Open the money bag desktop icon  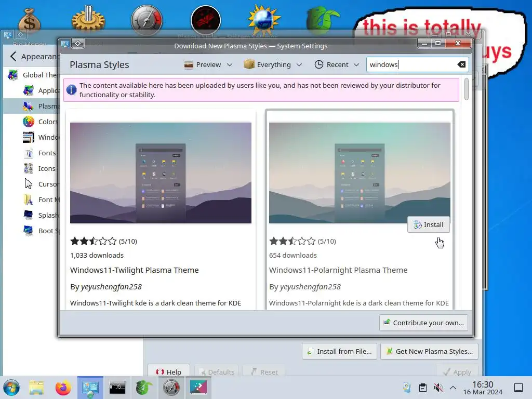30,20
